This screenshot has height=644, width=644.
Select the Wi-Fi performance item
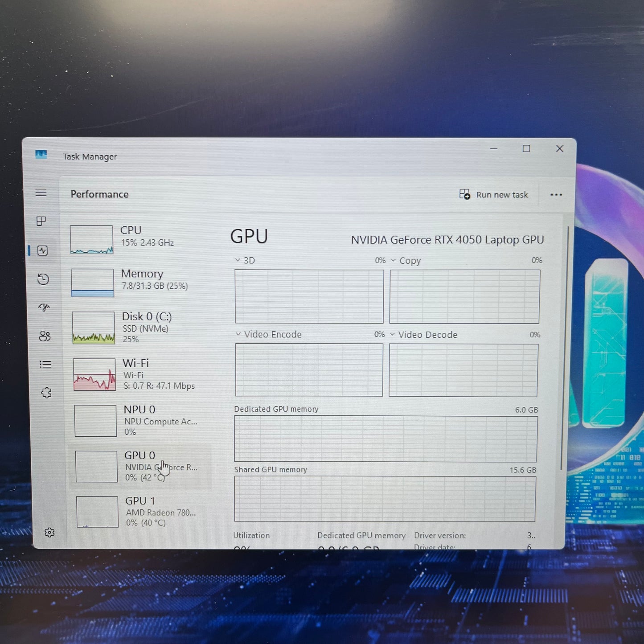(141, 374)
